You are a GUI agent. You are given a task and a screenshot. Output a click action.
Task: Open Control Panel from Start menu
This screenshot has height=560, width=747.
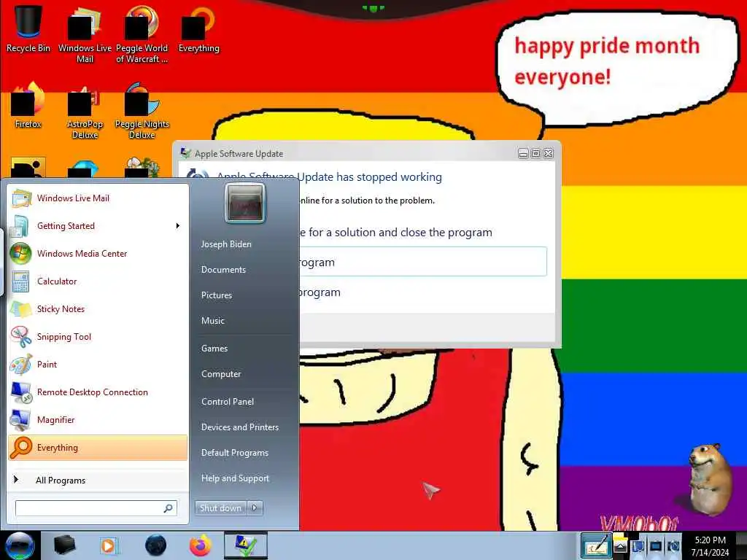coord(228,402)
